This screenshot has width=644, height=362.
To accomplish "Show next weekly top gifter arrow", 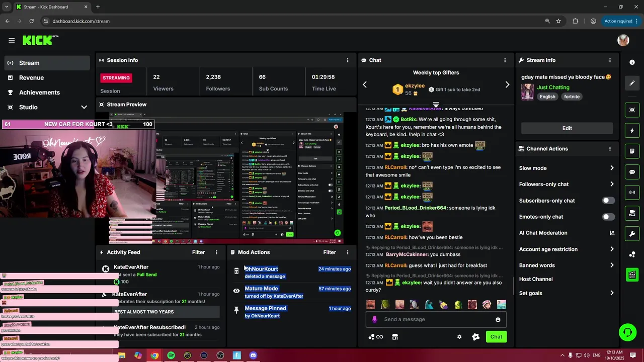I will [x=507, y=84].
